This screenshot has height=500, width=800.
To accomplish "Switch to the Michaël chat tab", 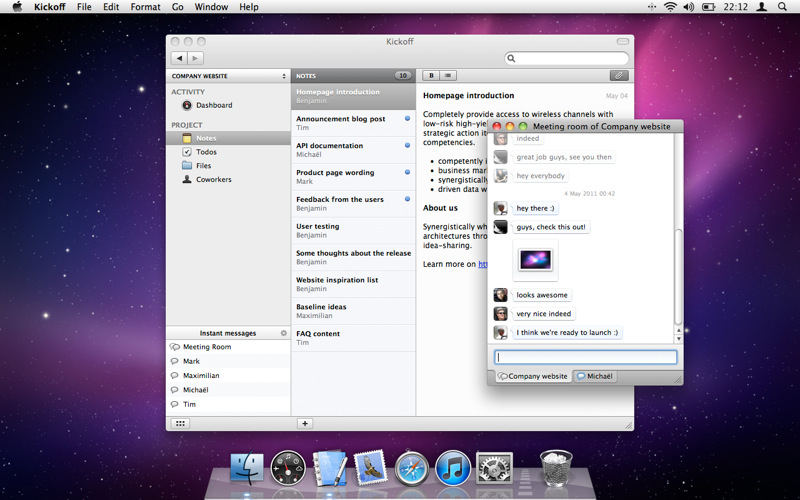I will pyautogui.click(x=595, y=376).
